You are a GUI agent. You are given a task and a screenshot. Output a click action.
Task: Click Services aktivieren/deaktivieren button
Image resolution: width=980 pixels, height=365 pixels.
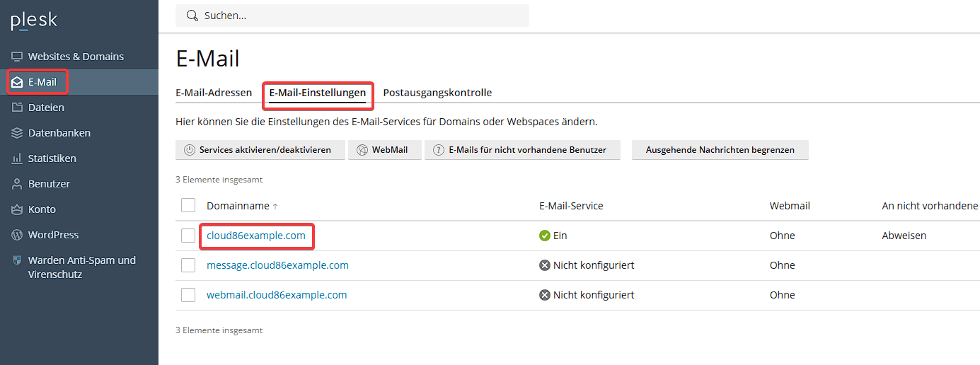tap(260, 150)
